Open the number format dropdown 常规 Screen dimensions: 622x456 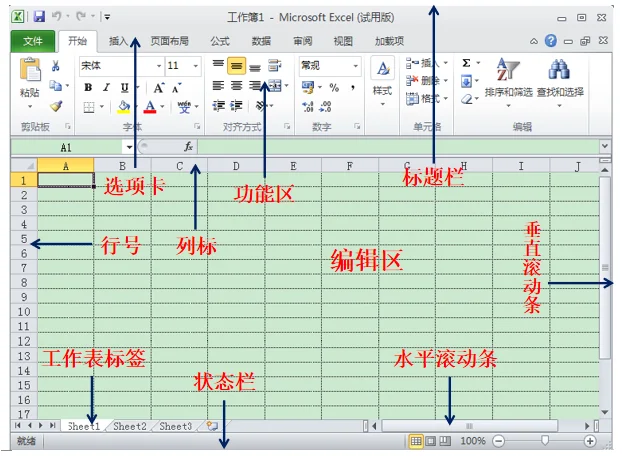click(356, 66)
